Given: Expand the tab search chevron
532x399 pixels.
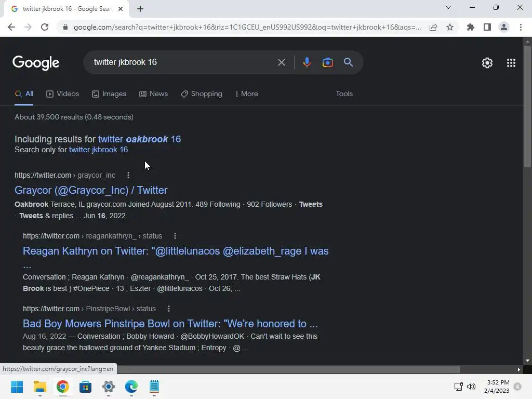Looking at the screenshot, I should click(448, 7).
